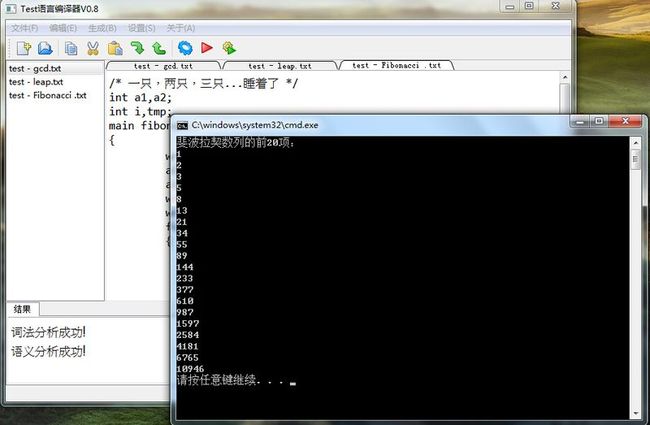Click the cmd scrollbar thumb
Viewport: 650px width, 425px height.
pos(635,159)
